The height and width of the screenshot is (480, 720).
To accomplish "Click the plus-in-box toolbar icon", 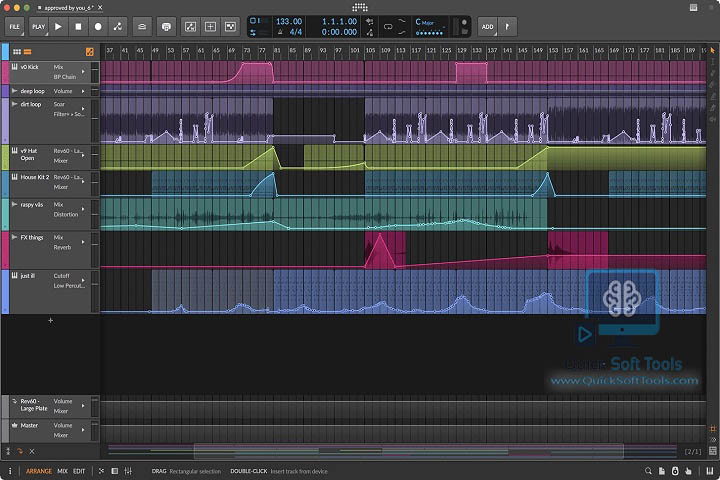I will point(210,27).
